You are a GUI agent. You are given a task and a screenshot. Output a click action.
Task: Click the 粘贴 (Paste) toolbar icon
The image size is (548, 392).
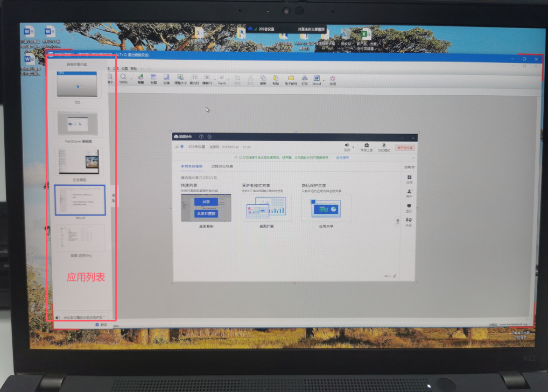276,80
